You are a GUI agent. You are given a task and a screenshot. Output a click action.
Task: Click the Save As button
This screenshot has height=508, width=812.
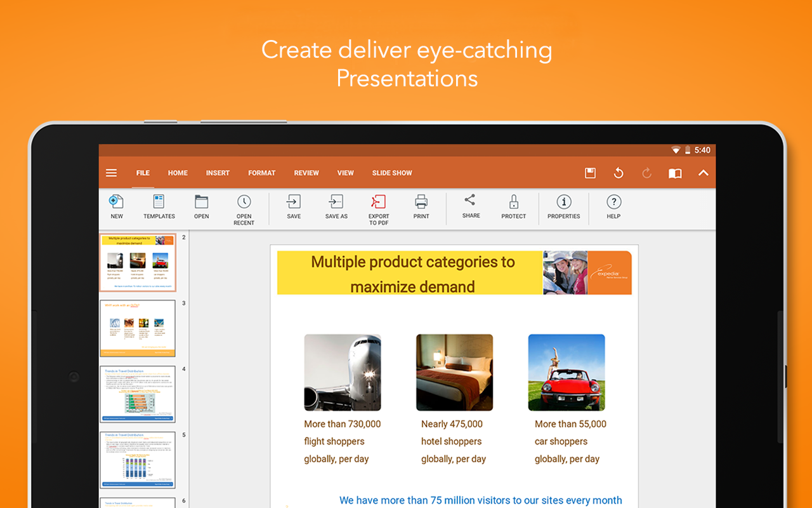click(336, 207)
